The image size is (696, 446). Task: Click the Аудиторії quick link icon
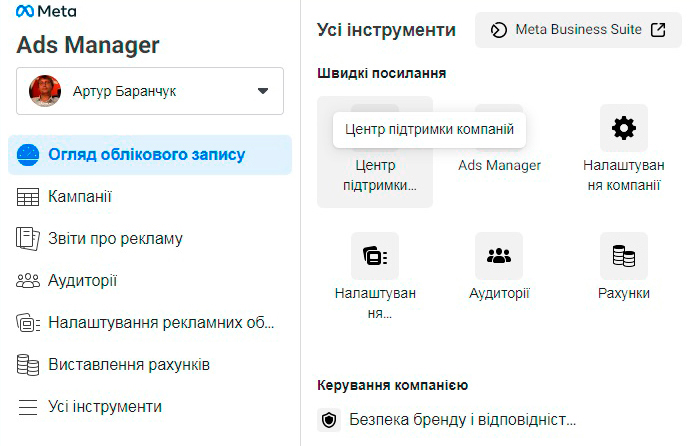pos(499,257)
